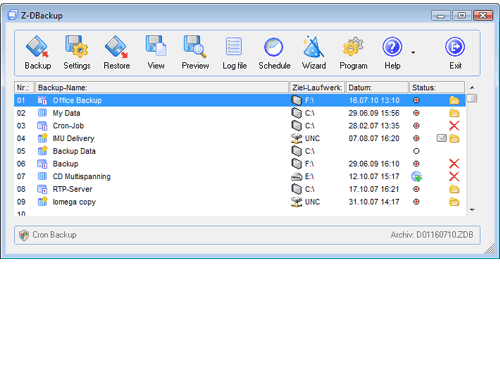Select the Iomega copy row

(x=240, y=202)
